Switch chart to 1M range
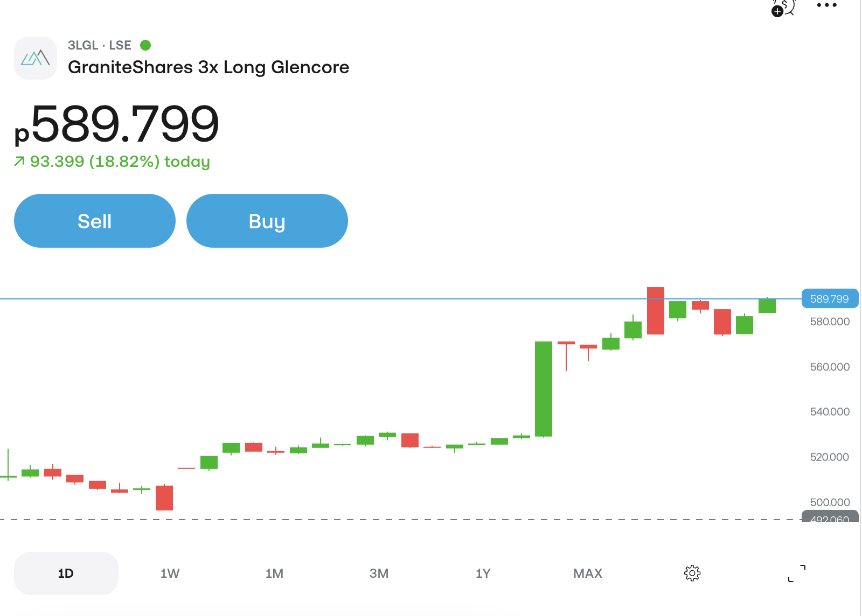The width and height of the screenshot is (862, 616). (x=274, y=573)
